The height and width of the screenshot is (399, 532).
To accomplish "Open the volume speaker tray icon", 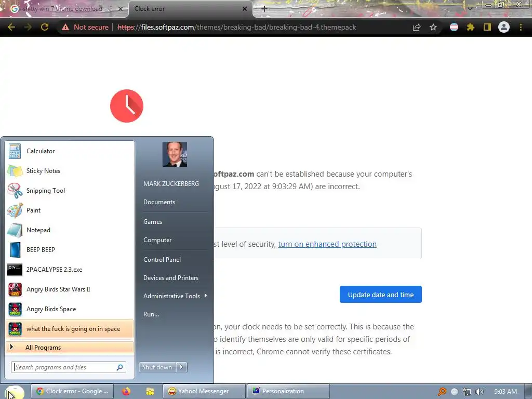I will [x=480, y=392].
